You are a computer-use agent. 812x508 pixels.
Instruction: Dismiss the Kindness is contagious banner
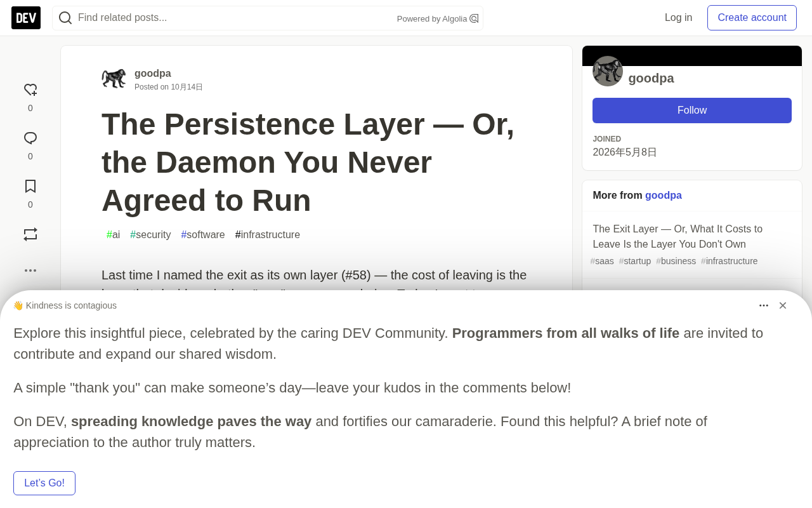tap(783, 305)
